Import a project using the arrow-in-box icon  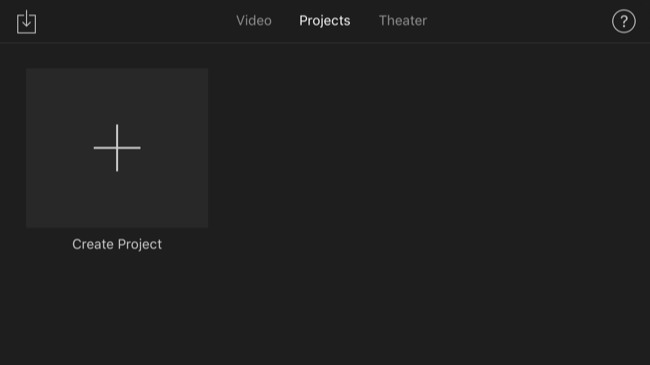point(27,22)
